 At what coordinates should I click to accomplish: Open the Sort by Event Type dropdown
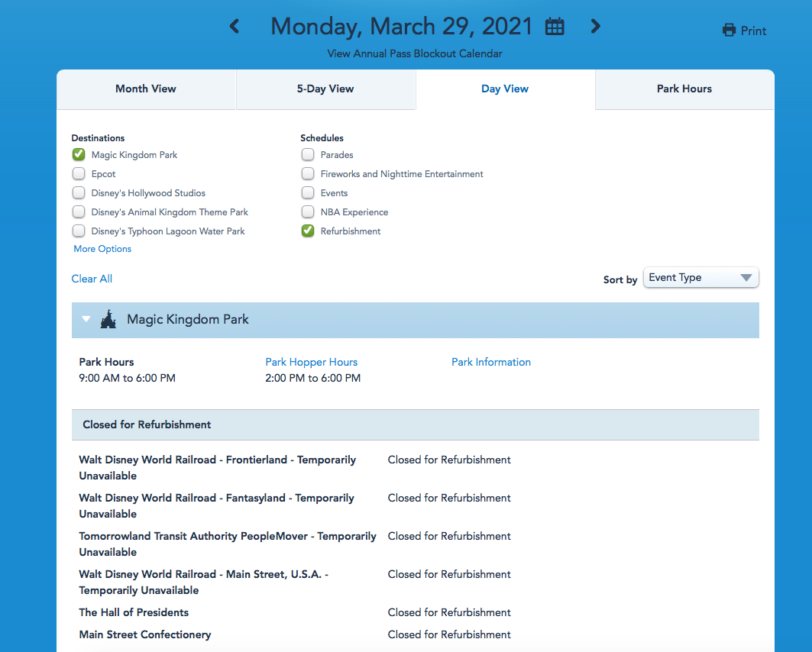coord(700,278)
